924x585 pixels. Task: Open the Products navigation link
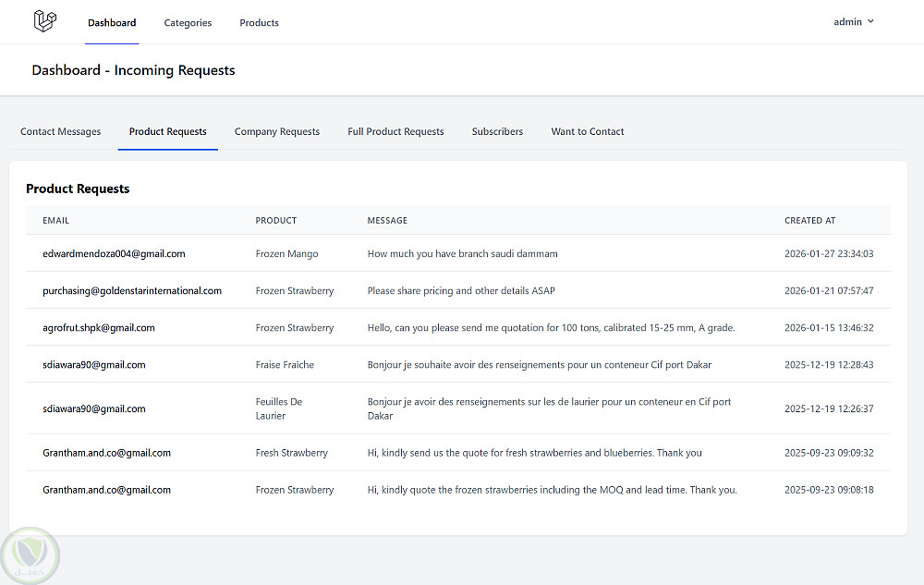259,23
